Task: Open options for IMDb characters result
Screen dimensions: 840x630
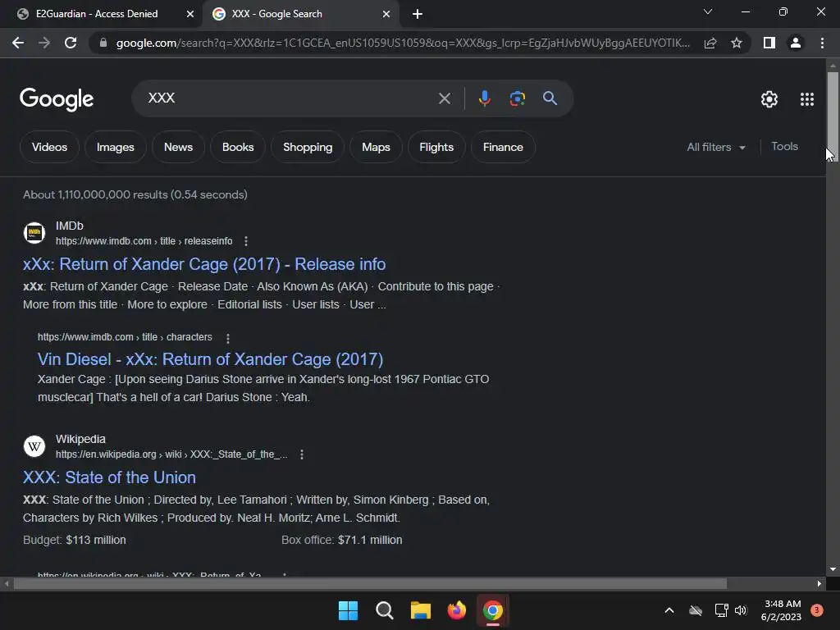Action: coord(228,338)
